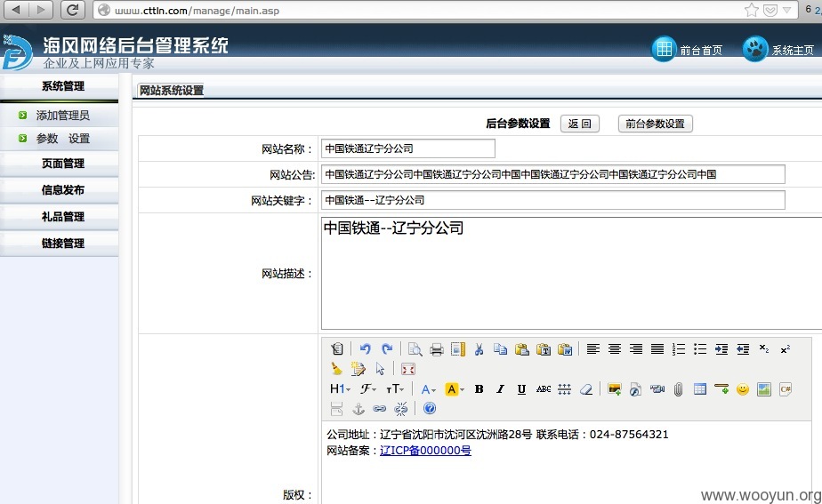Apply superscript formatting

pos(785,349)
